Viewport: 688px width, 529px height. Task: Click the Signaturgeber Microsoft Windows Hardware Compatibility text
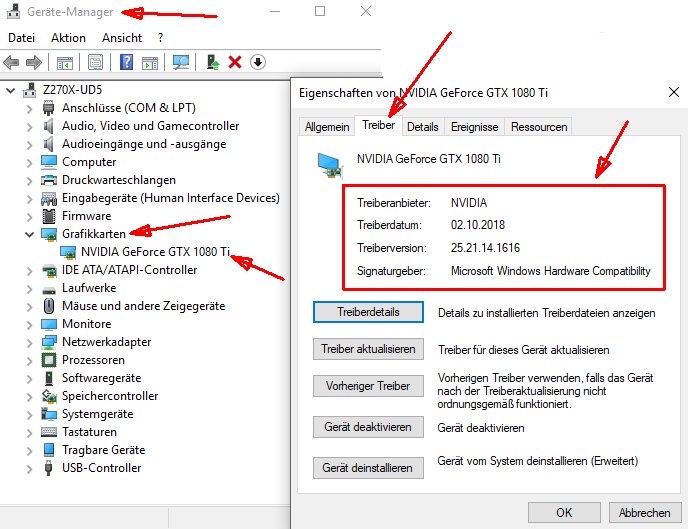coord(551,271)
